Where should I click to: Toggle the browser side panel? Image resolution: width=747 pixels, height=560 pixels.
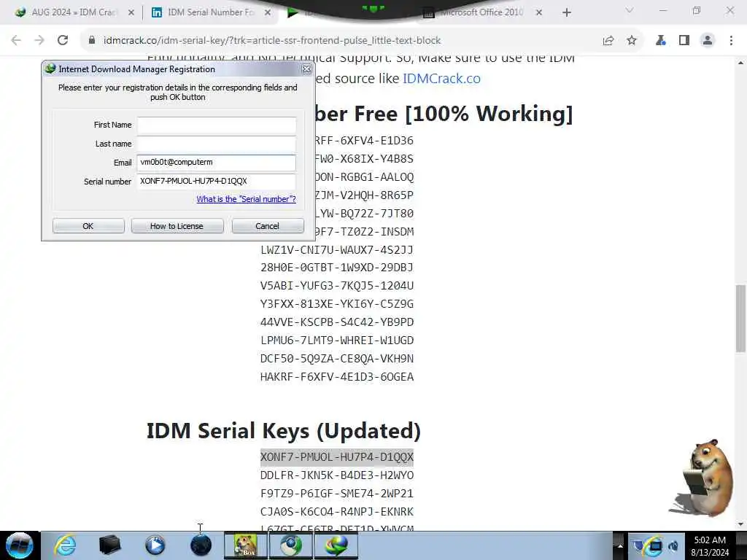[684, 41]
